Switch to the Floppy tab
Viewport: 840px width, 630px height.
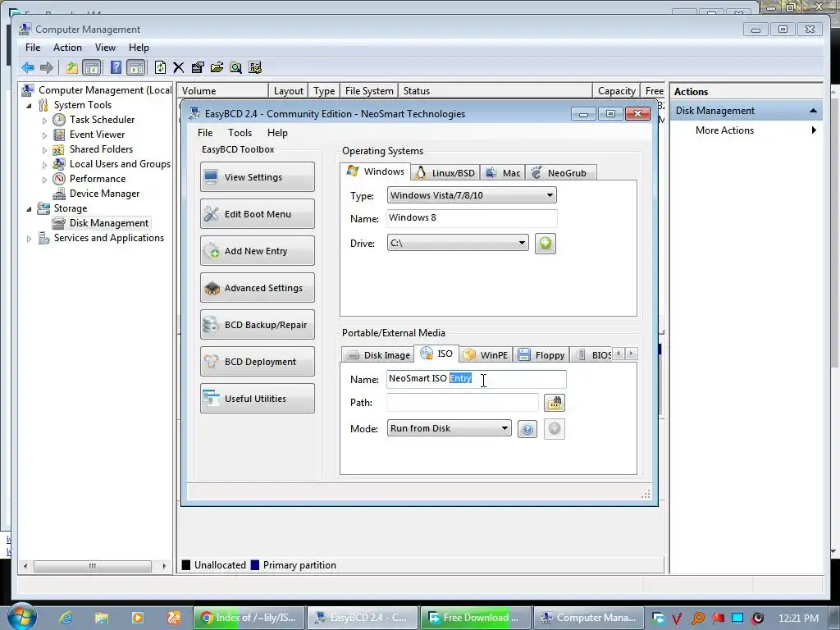tap(541, 355)
